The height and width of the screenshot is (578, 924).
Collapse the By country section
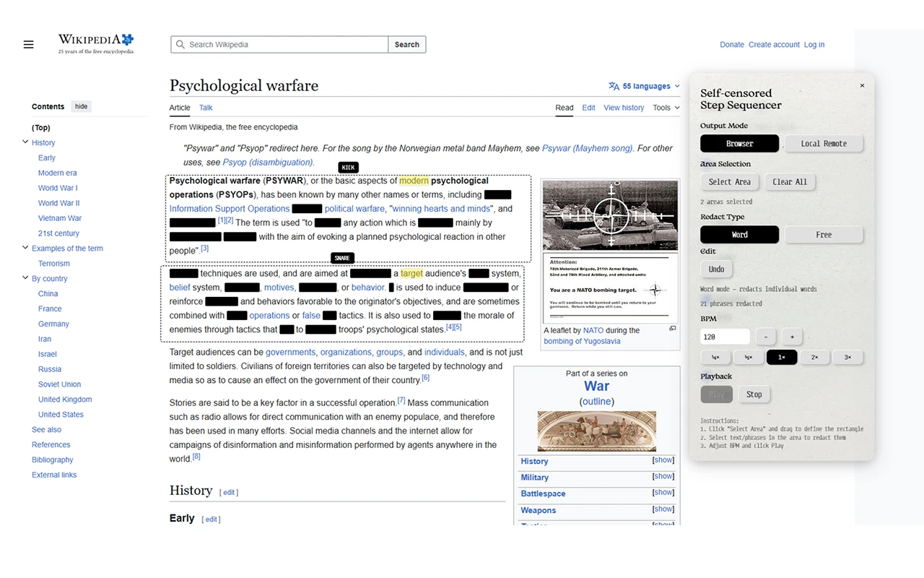(x=26, y=278)
